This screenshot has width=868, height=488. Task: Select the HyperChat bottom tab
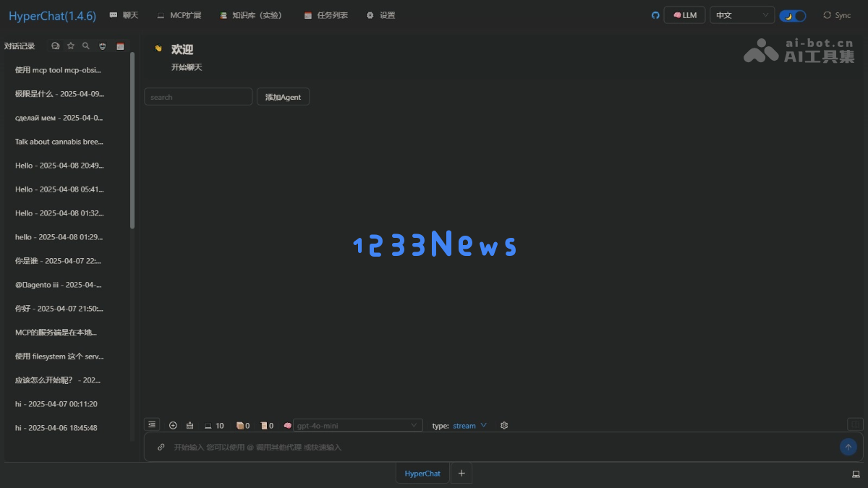(x=422, y=474)
